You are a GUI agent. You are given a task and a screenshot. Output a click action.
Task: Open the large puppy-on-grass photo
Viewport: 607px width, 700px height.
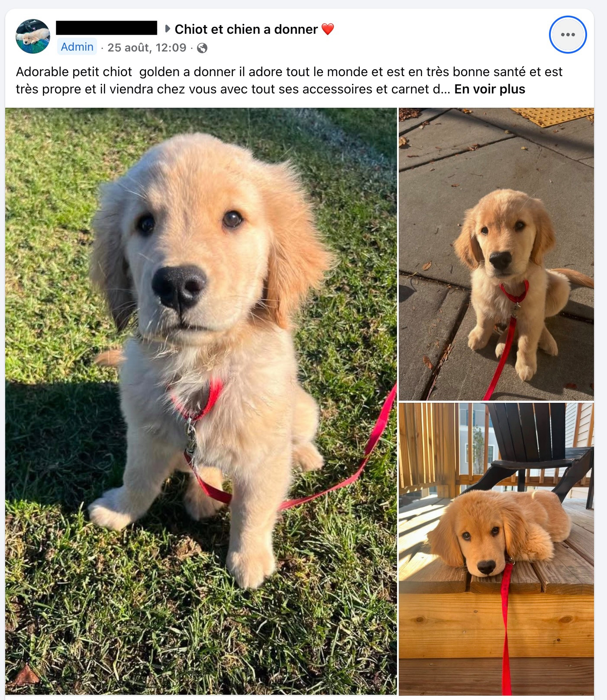tap(201, 401)
